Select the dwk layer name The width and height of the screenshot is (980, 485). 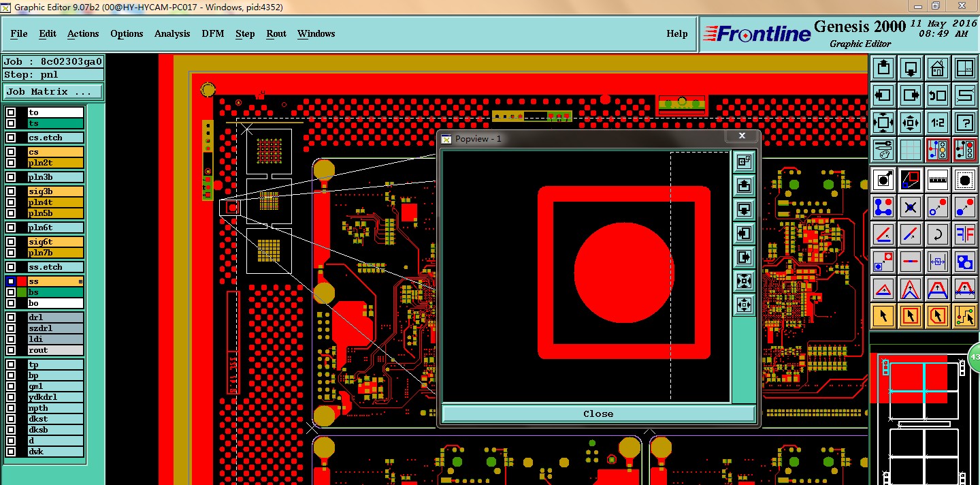(55, 452)
